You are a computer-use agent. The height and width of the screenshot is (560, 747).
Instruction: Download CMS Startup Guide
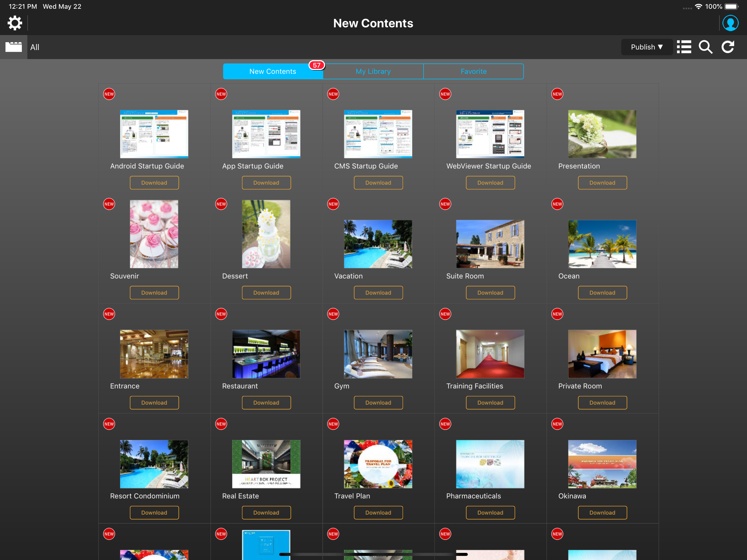point(378,183)
